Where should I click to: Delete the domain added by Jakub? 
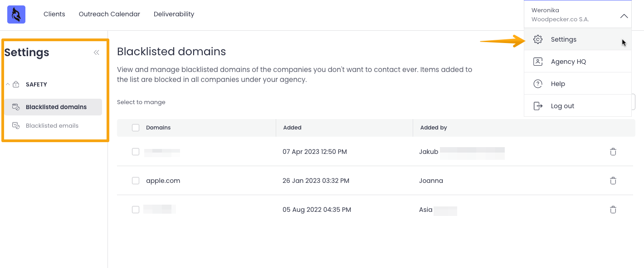click(x=613, y=152)
